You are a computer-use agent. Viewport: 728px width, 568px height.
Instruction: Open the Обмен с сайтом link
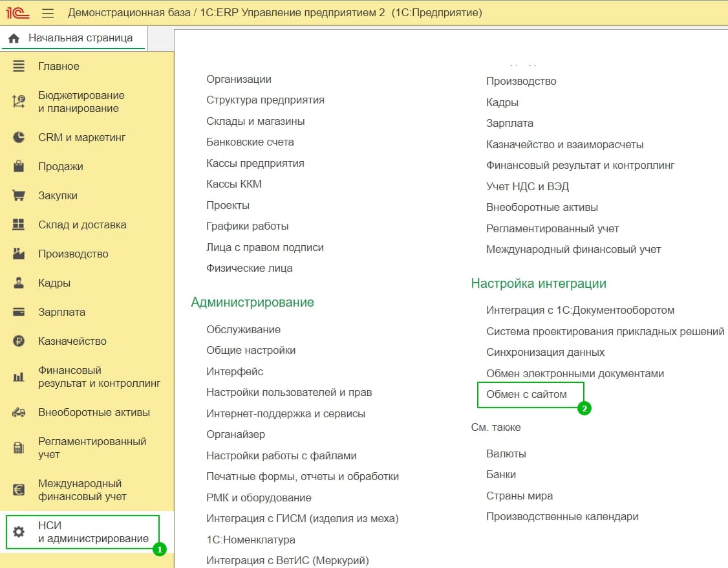pyautogui.click(x=526, y=394)
